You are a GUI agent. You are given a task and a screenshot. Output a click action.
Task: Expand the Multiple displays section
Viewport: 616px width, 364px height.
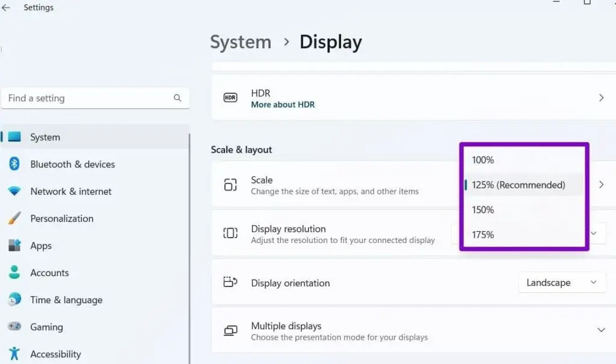(x=600, y=330)
